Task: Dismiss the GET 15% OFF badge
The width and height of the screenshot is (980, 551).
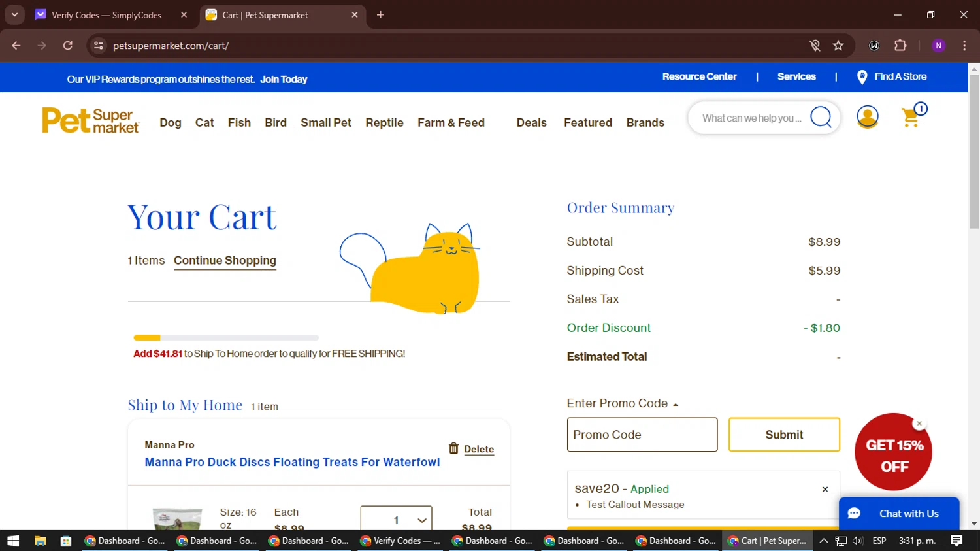Action: 919,424
